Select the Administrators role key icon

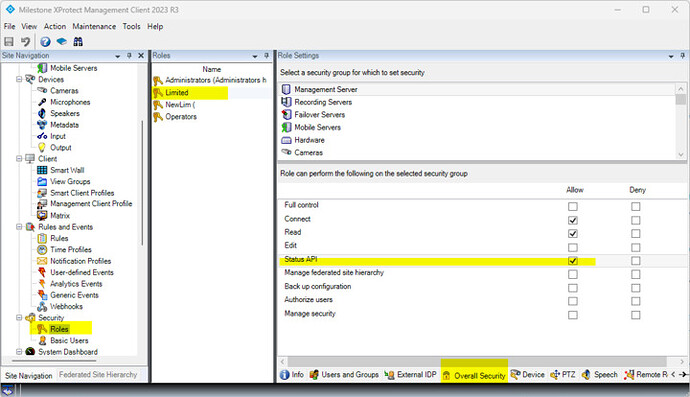(x=158, y=81)
